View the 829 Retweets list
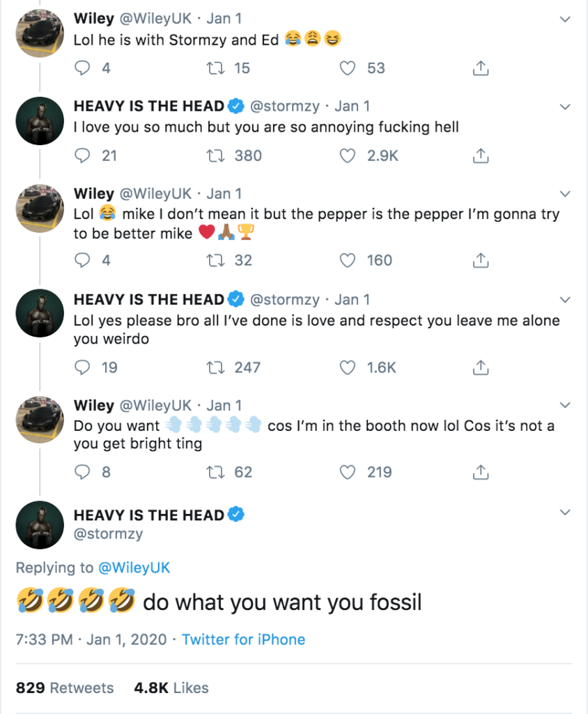Screen dimensions: 588x714 (65, 688)
